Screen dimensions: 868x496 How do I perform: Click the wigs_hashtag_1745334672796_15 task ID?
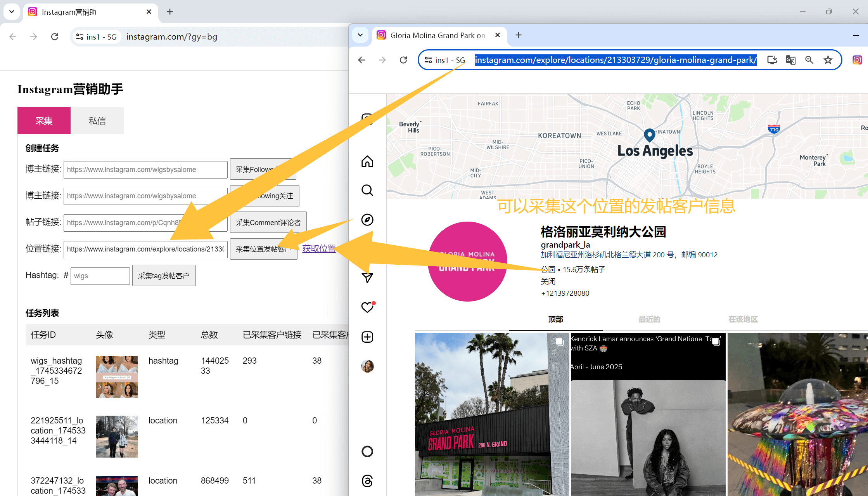pos(56,371)
